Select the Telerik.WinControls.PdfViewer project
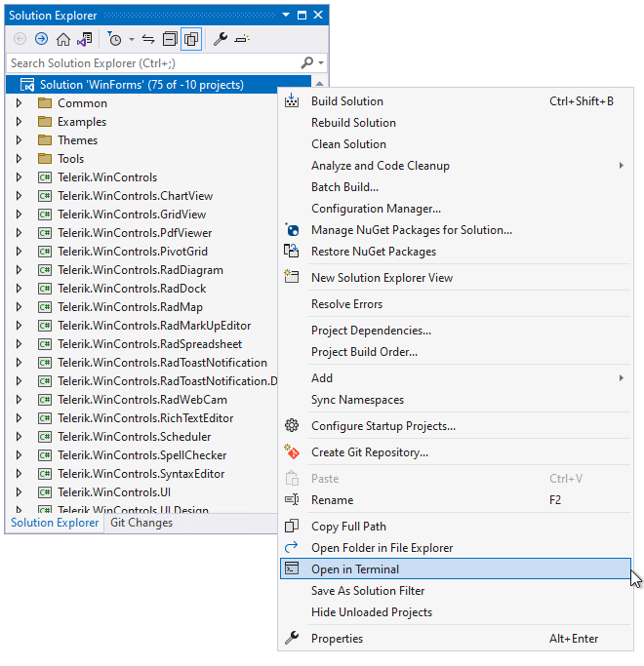 (135, 233)
